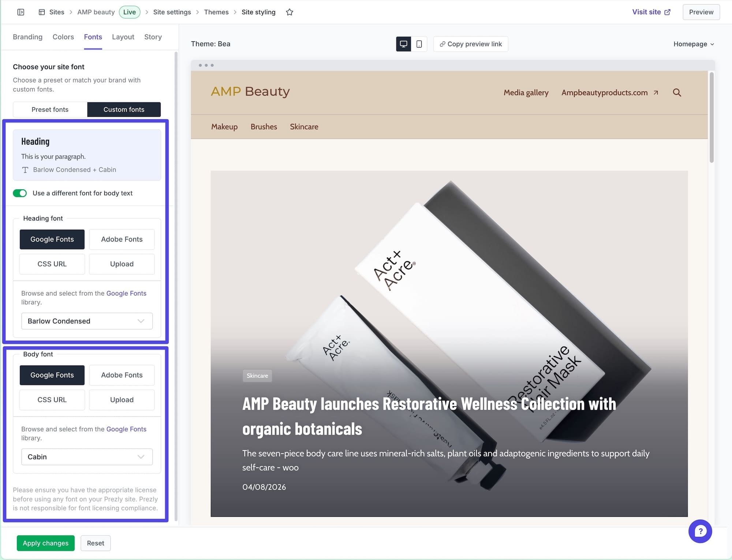Open the Cabin body font dropdown
This screenshot has width=732, height=560.
(87, 457)
